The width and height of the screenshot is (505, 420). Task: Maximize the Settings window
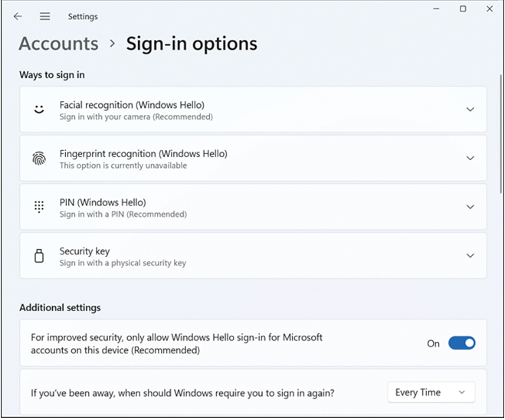[x=463, y=8]
